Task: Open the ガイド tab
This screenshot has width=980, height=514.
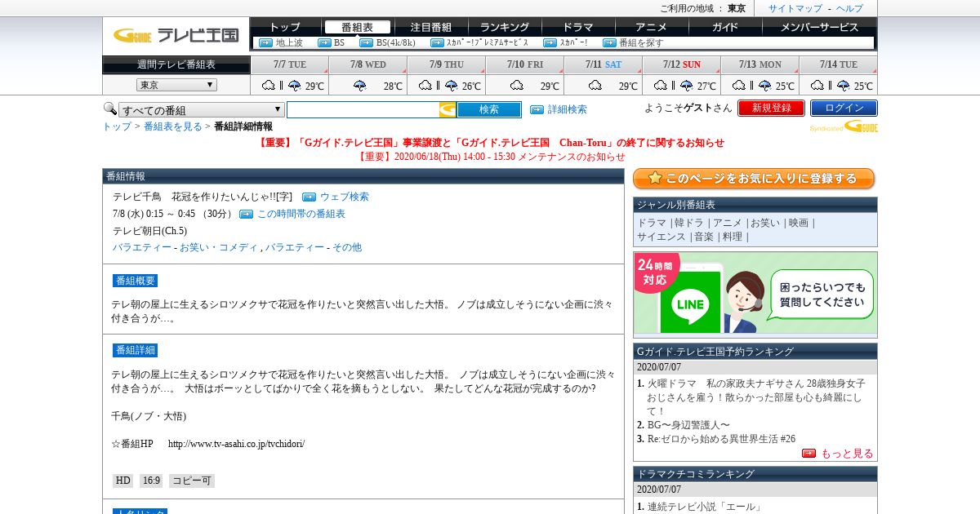Action: coord(724,27)
